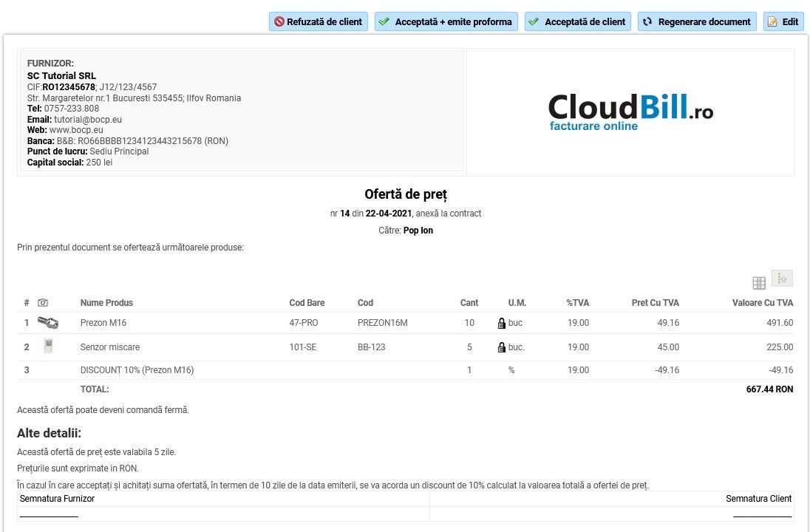
Task: Mark offer as Acceptată de client
Action: [578, 22]
